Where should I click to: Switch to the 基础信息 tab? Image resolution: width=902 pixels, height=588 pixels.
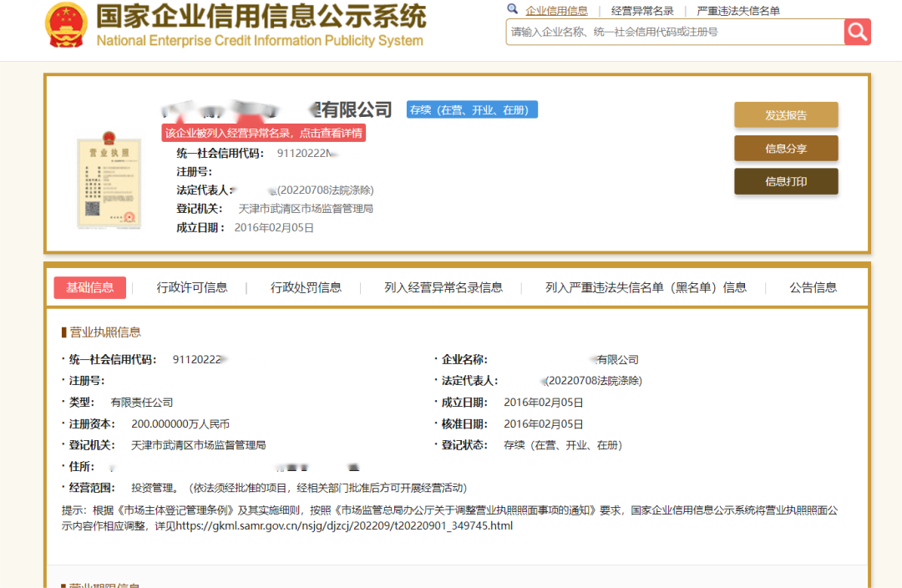coord(90,287)
